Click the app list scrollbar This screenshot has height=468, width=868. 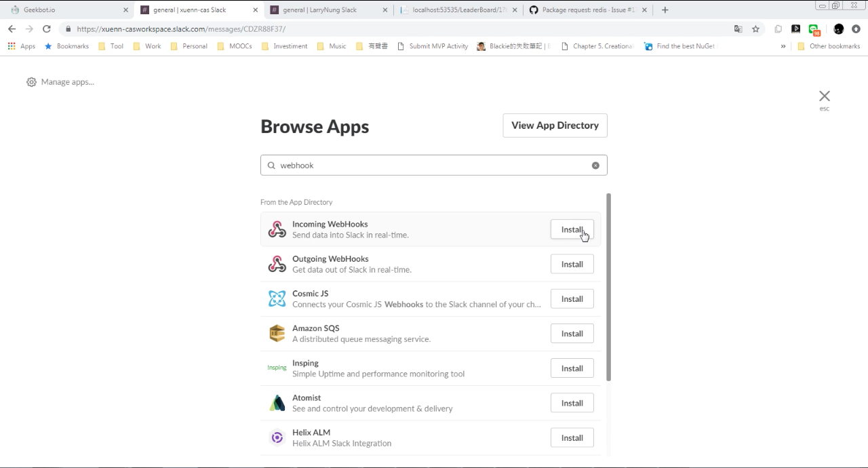coord(608,287)
